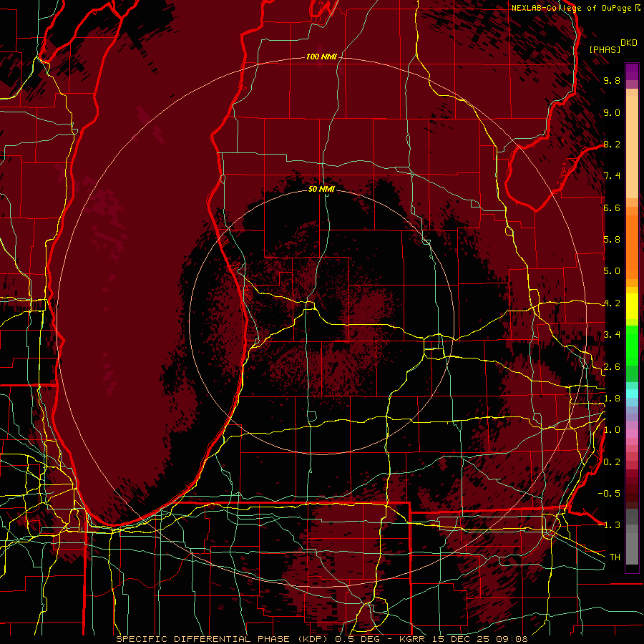
Task: Select the 2.6 value on the color scale
Action: tap(612, 367)
